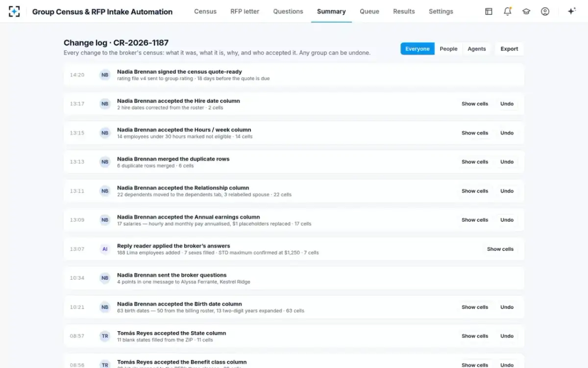588x368 pixels.
Task: Open the sparkle AI assistant icon
Action: point(571,11)
